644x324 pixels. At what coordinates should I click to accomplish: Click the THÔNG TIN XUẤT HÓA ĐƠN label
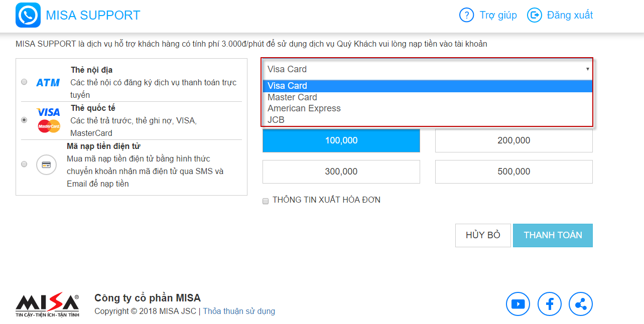[x=326, y=200]
